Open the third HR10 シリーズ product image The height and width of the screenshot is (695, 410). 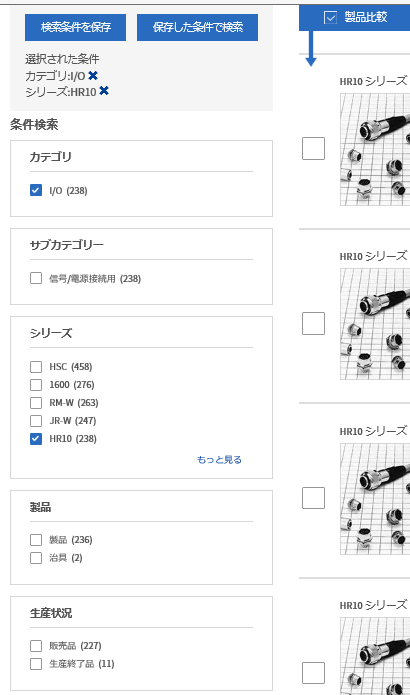tap(375, 499)
